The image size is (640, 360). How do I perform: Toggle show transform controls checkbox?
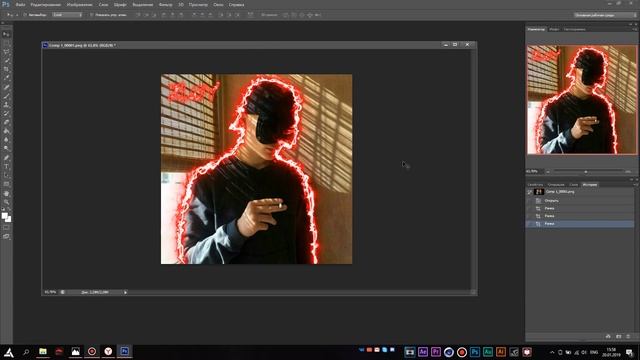91,15
